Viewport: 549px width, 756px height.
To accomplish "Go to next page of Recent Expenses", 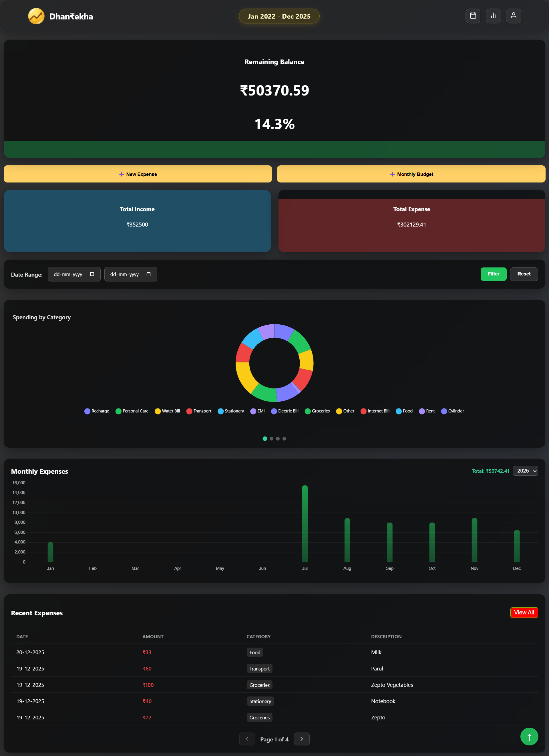I will pos(301,739).
